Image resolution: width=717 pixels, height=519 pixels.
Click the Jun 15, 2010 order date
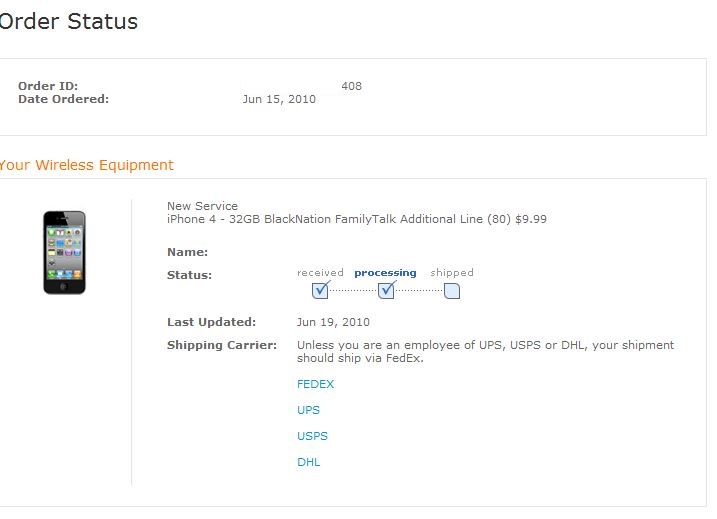(x=279, y=99)
